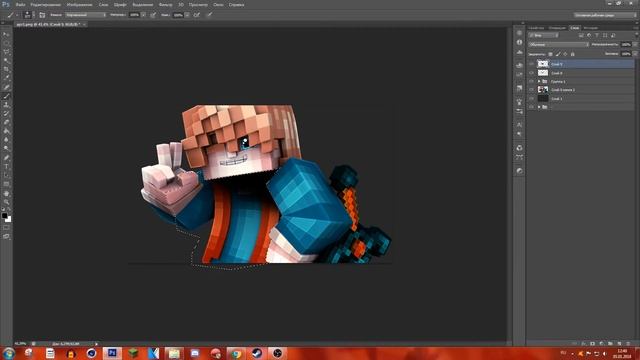Switch to the История tab
Image resolution: width=640 pixels, height=360 pixels.
[591, 28]
